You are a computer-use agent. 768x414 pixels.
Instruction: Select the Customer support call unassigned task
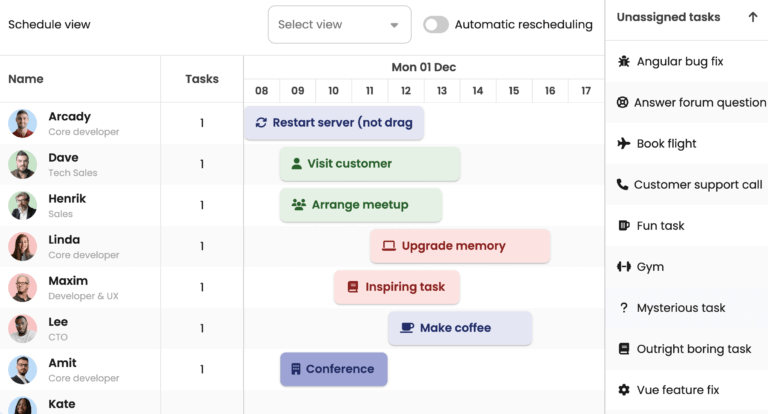687,185
